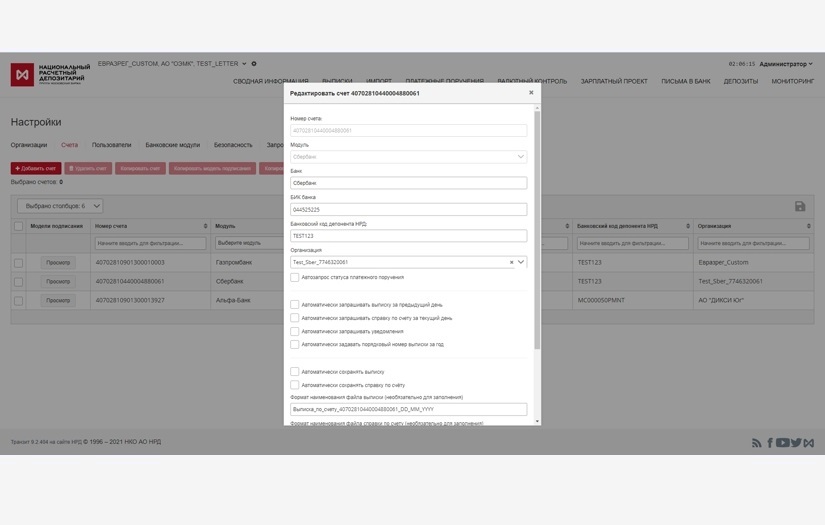
Task: Click the Банковский код депонента НРД field in dialog
Action: pyautogui.click(x=408, y=236)
